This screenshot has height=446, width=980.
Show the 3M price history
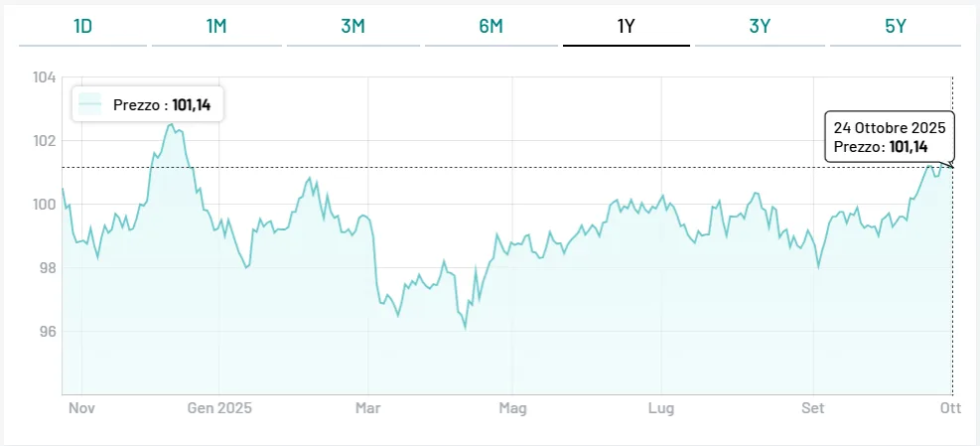click(x=352, y=27)
